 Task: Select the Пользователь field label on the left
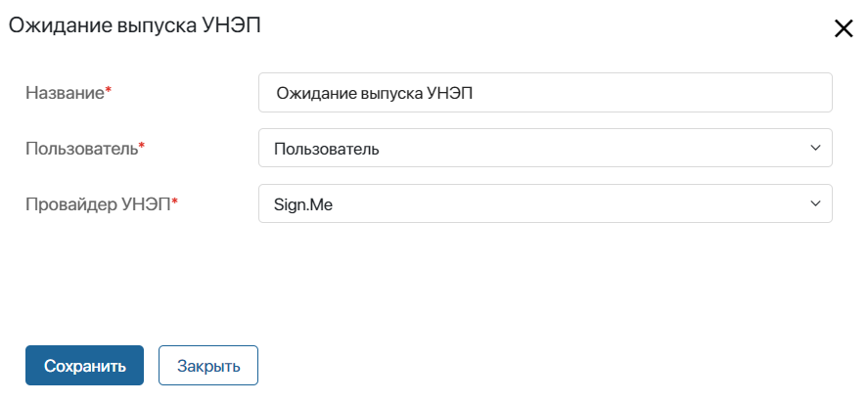(81, 149)
